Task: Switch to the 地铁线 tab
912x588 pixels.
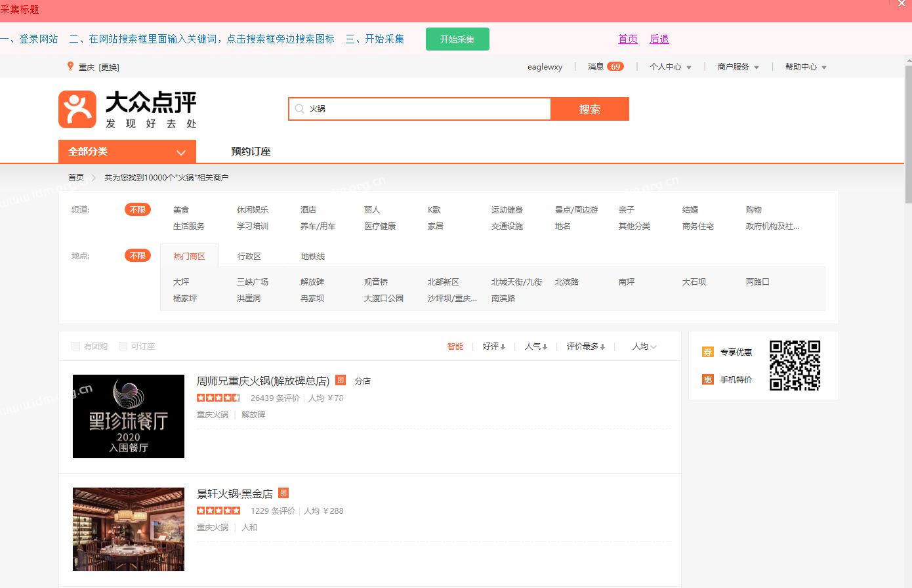Action: tap(313, 257)
